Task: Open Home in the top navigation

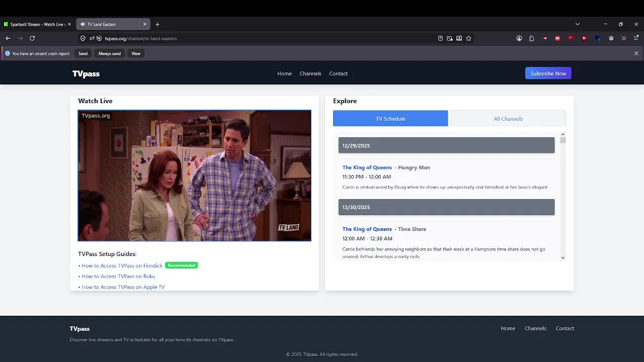Action: [284, 73]
